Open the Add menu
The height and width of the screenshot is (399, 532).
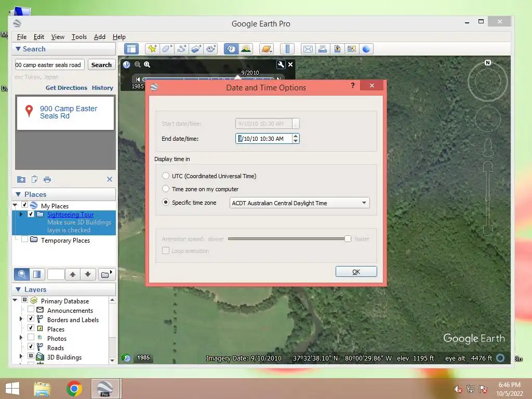coord(99,37)
